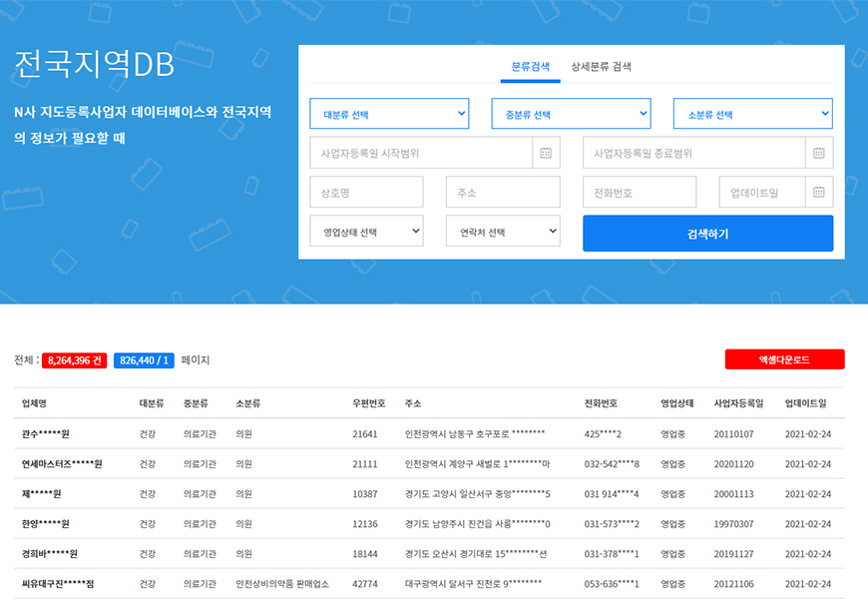868x603 pixels.
Task: Click the 소분류 column header
Action: (248, 403)
